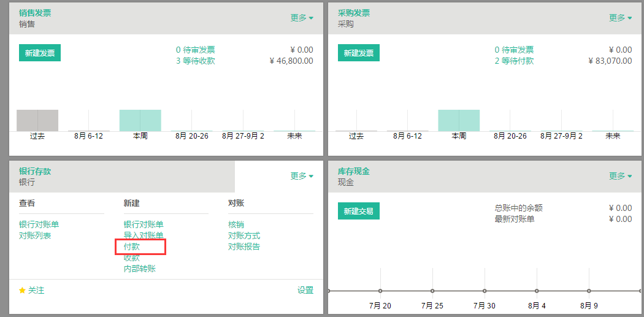644x317 pixels.
Task: Click 新建发票 button in 销售发票 card
Action: pyautogui.click(x=40, y=53)
